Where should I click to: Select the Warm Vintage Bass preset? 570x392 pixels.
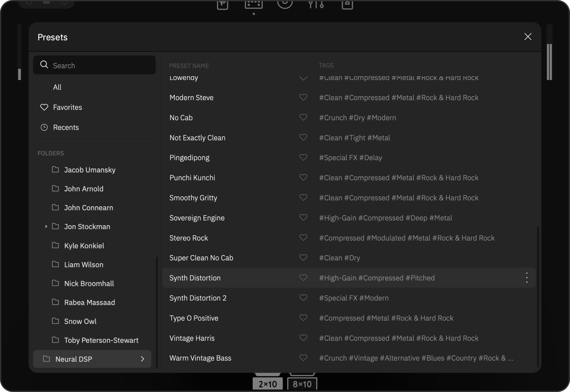(x=200, y=358)
